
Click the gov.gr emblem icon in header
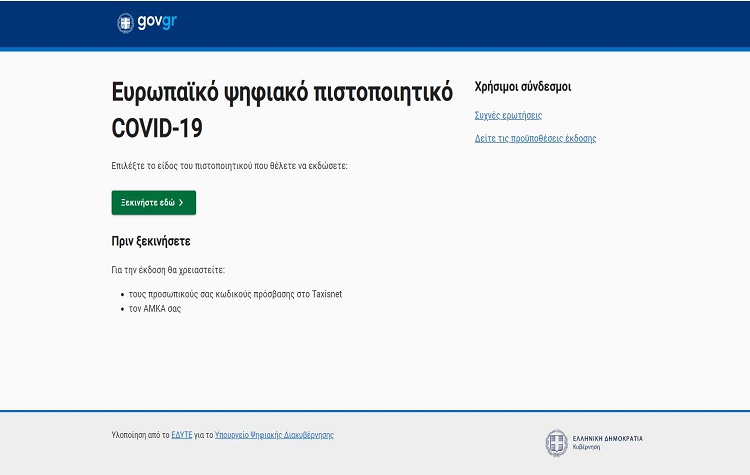[125, 23]
